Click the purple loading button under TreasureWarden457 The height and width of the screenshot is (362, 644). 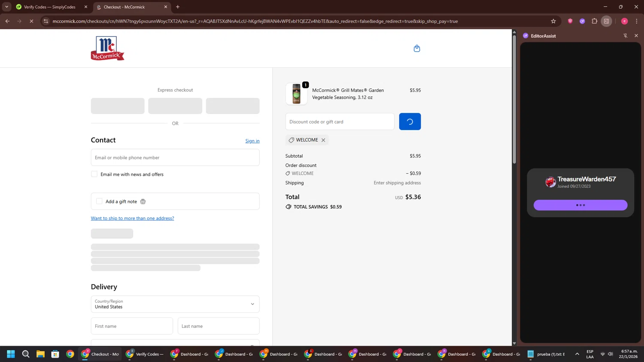coord(580,205)
